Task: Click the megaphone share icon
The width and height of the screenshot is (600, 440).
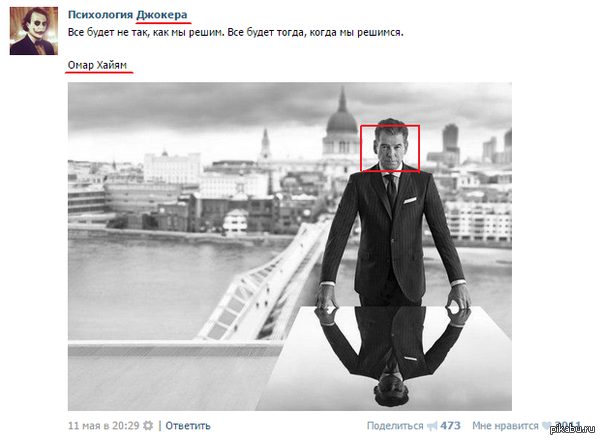Action: [x=432, y=426]
